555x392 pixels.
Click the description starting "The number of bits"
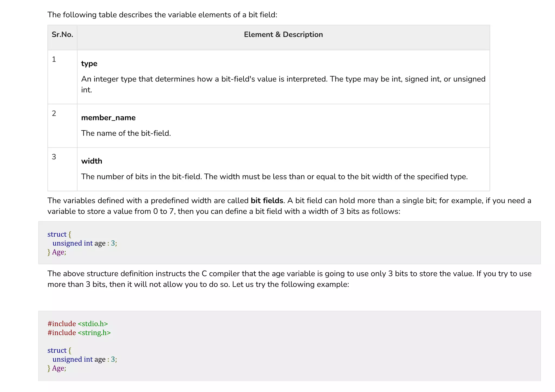[274, 177]
